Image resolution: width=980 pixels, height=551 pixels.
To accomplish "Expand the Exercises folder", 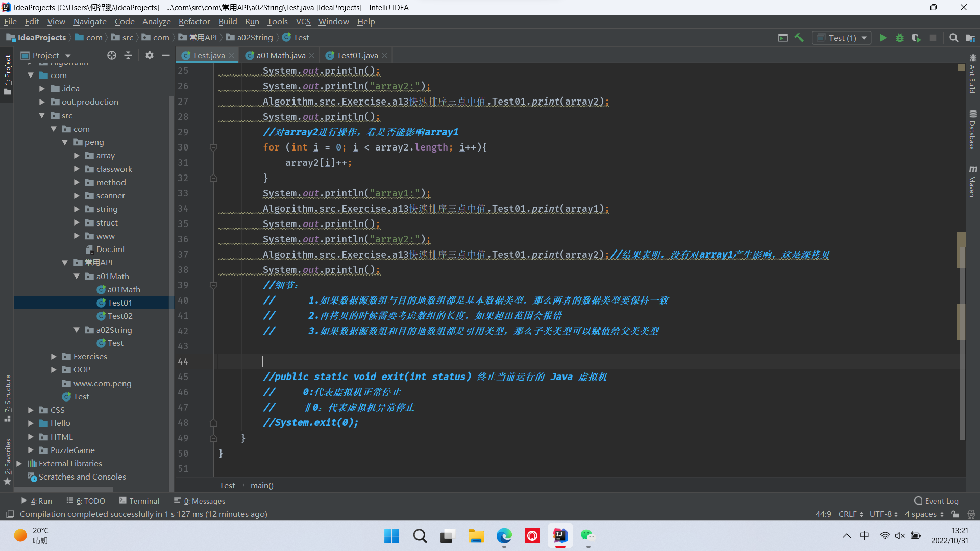I will [x=54, y=356].
